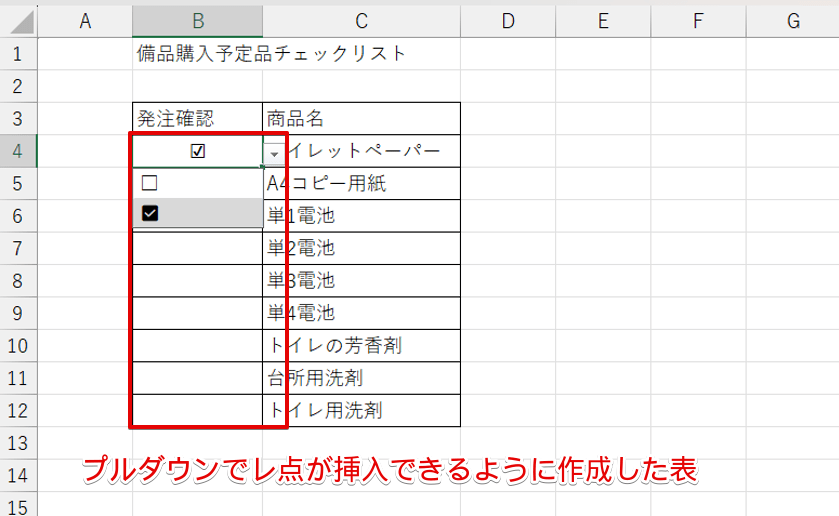Select the 単1電池 cell

pos(361,216)
